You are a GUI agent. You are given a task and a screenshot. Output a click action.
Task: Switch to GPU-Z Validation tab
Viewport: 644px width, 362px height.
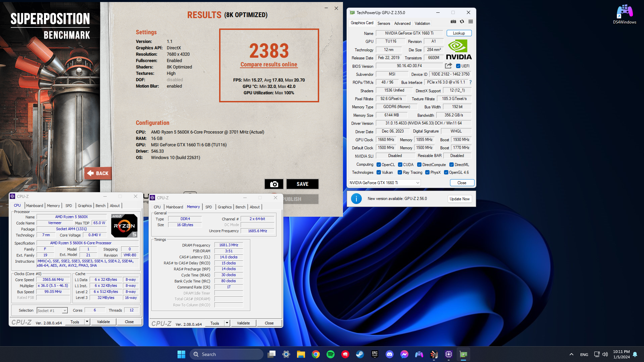click(422, 23)
